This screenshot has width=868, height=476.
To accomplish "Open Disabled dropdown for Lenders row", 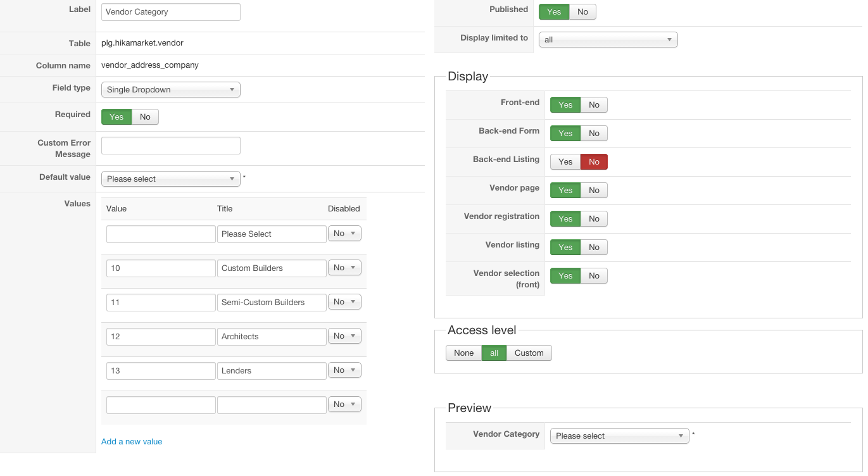I will coord(344,370).
